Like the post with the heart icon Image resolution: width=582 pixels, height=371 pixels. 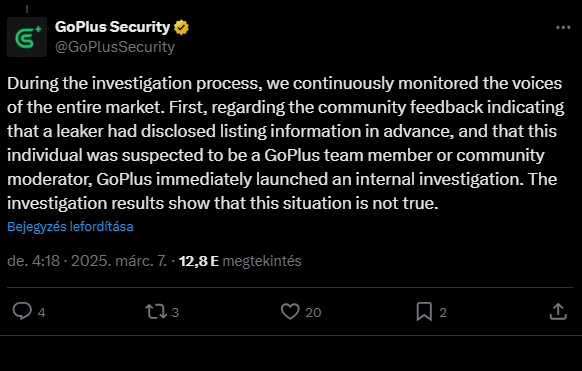(x=290, y=311)
